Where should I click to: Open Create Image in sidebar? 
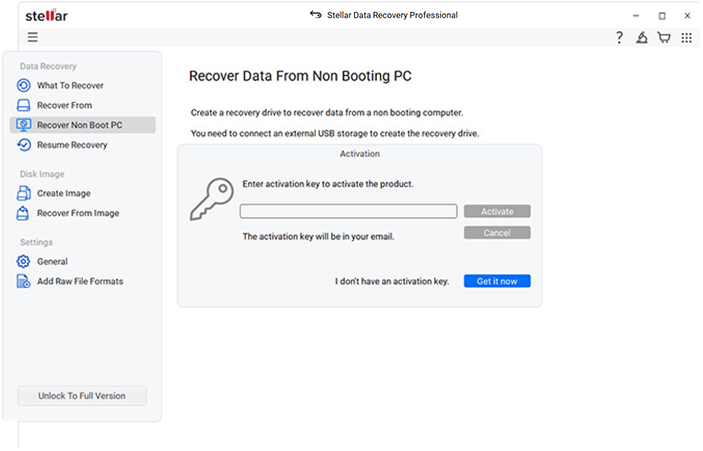[64, 193]
